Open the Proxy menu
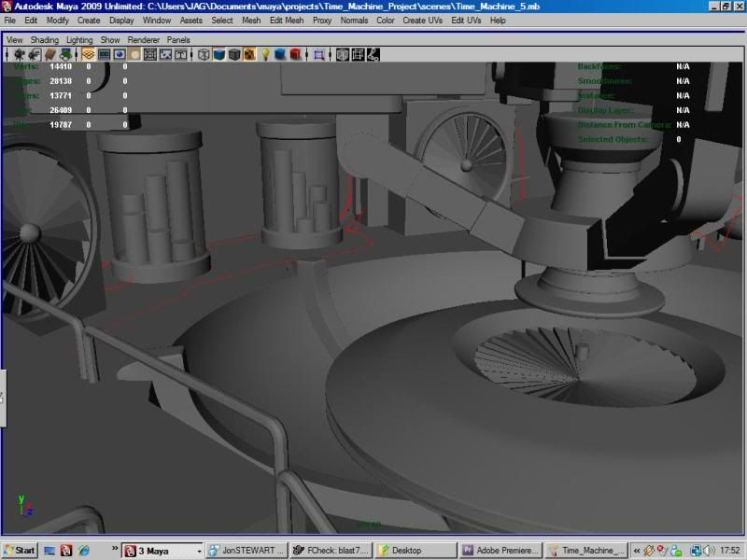747x560 pixels. 322,21
